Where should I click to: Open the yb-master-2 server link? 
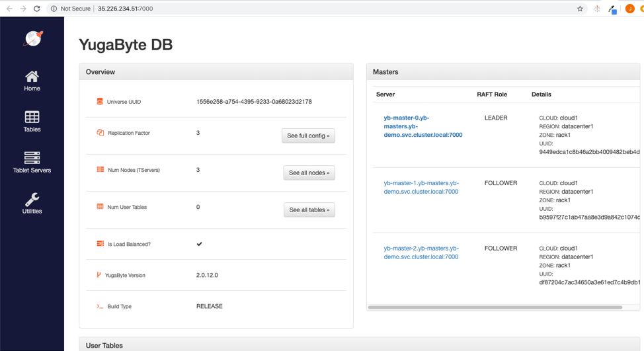click(421, 253)
